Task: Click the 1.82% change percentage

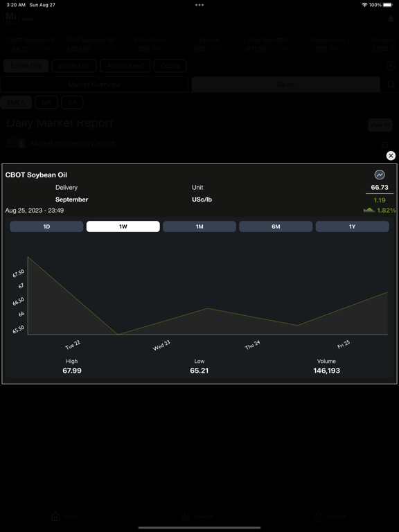Action: point(386,211)
